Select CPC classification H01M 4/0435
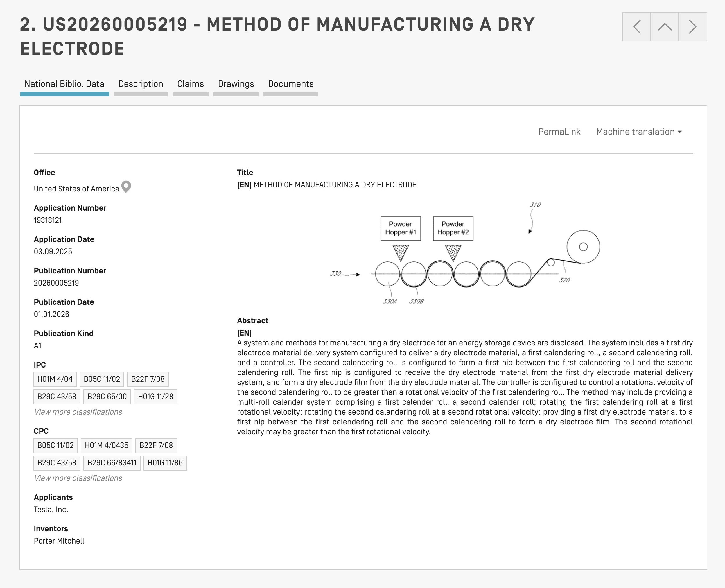 [x=106, y=445]
